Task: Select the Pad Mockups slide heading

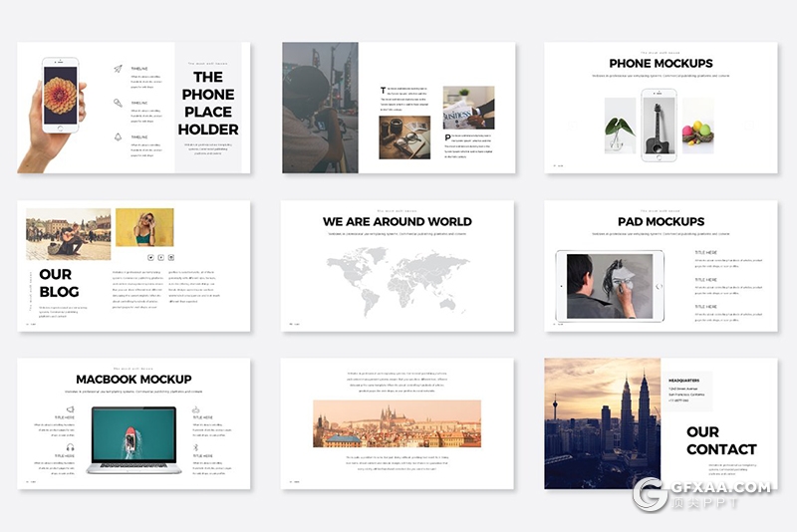Action: pos(661,221)
